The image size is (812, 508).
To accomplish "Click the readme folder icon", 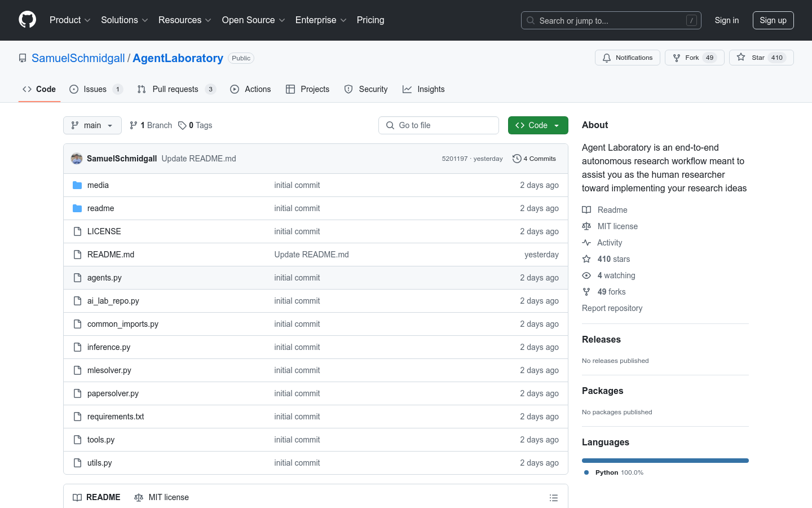I will pyautogui.click(x=77, y=208).
